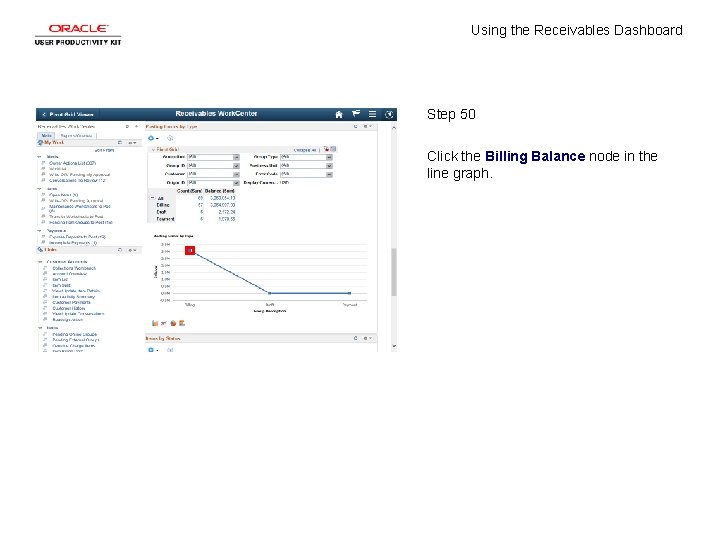Select the Main tab in WorkCenter

(46, 135)
